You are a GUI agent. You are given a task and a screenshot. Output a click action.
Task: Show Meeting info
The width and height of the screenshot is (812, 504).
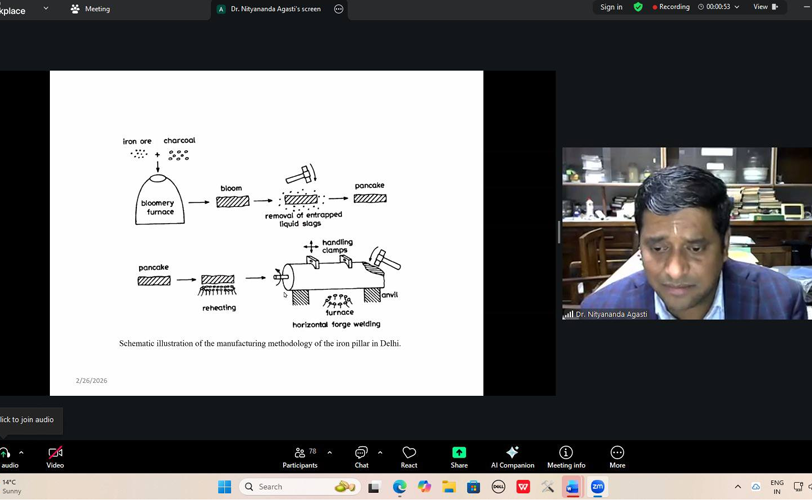click(566, 457)
